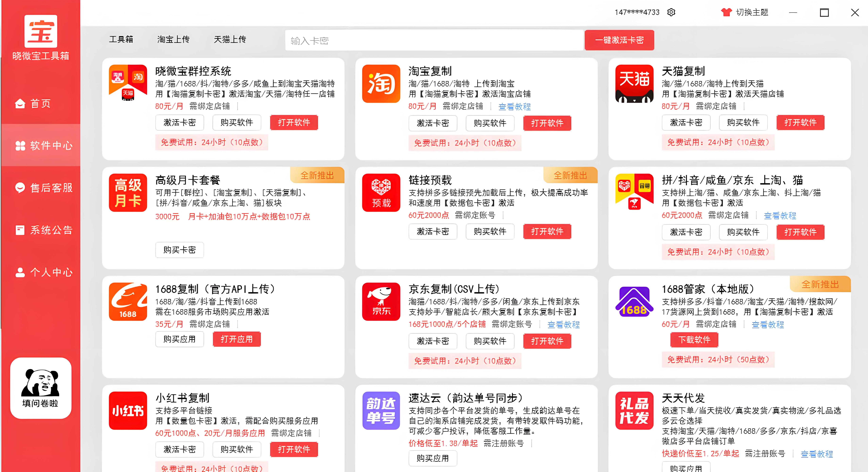Click the 小红书复制 red icon
The width and height of the screenshot is (868, 472).
pos(128,410)
